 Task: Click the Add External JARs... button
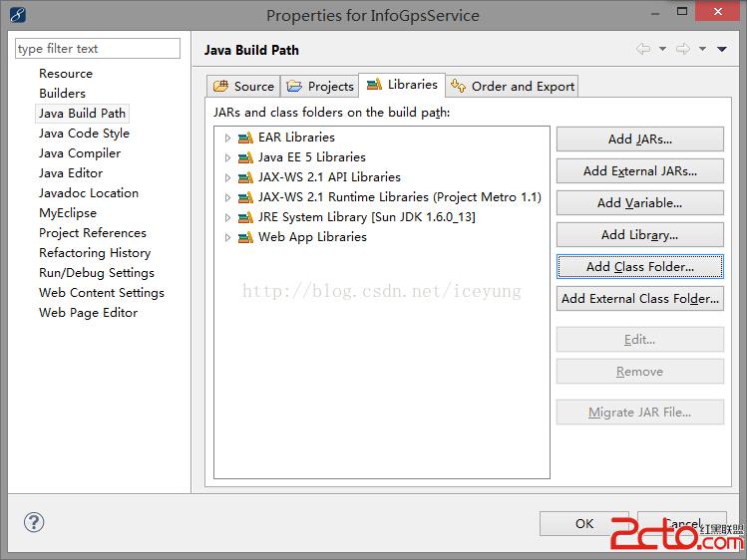click(640, 170)
